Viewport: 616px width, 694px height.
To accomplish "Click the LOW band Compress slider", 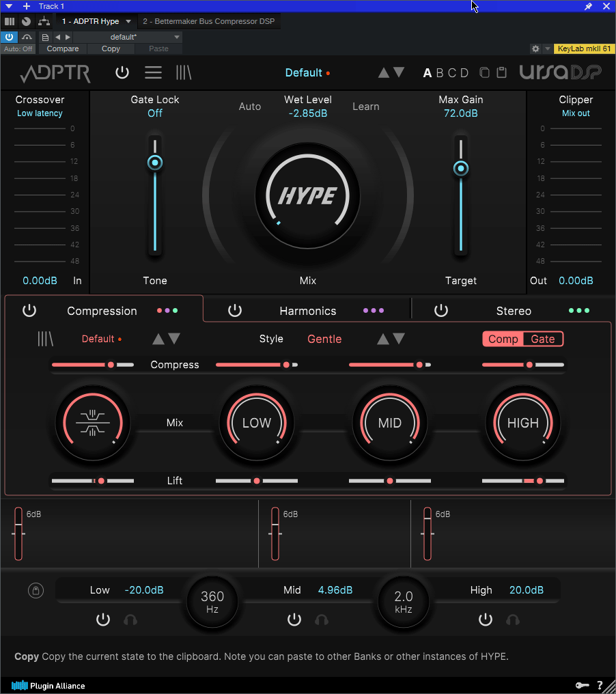I will (x=257, y=365).
